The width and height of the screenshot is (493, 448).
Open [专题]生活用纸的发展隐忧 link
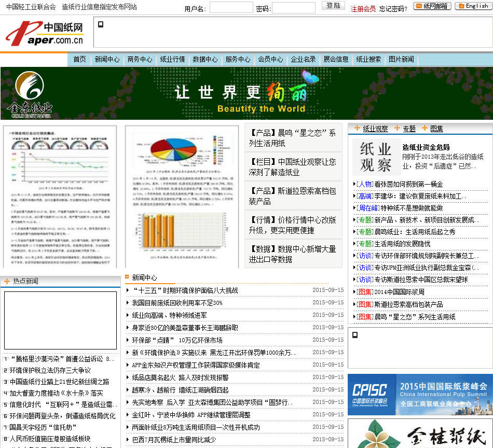(393, 244)
